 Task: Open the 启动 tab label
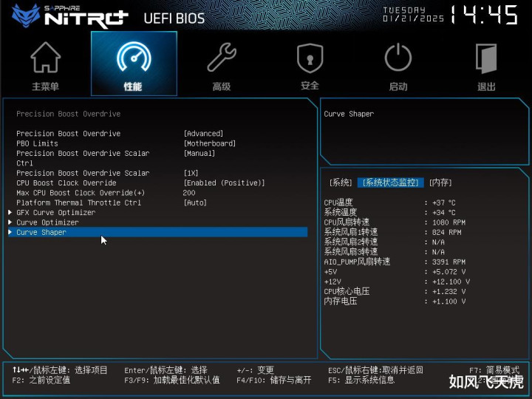pyautogui.click(x=398, y=86)
